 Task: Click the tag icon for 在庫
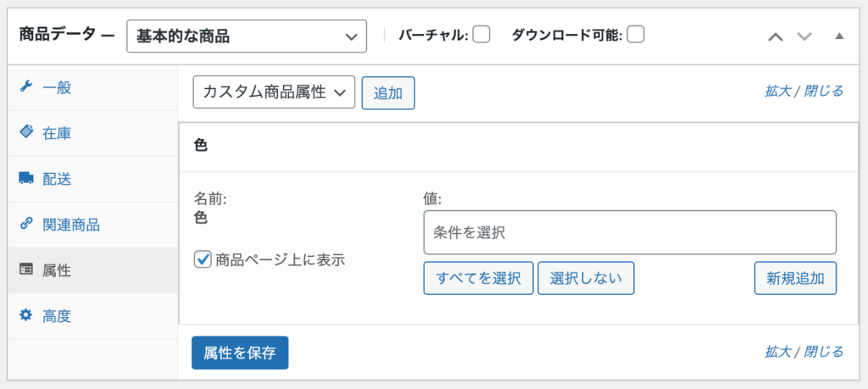[25, 133]
